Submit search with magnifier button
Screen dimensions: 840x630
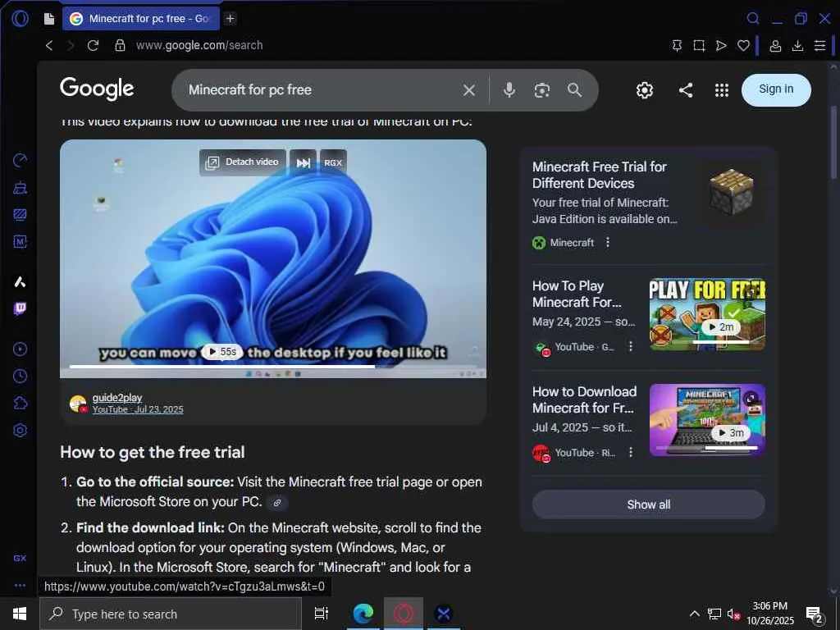point(574,90)
